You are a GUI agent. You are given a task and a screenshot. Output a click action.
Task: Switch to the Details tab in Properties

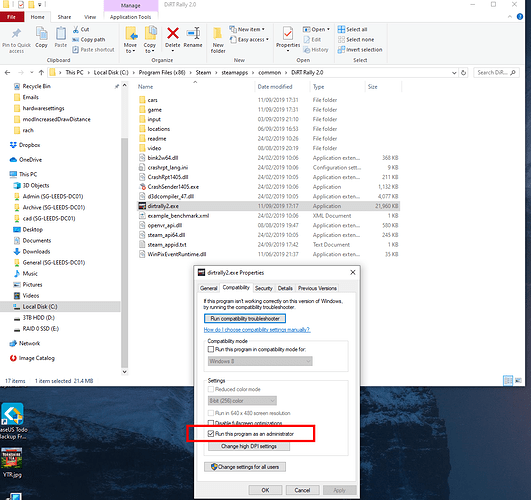tap(285, 288)
